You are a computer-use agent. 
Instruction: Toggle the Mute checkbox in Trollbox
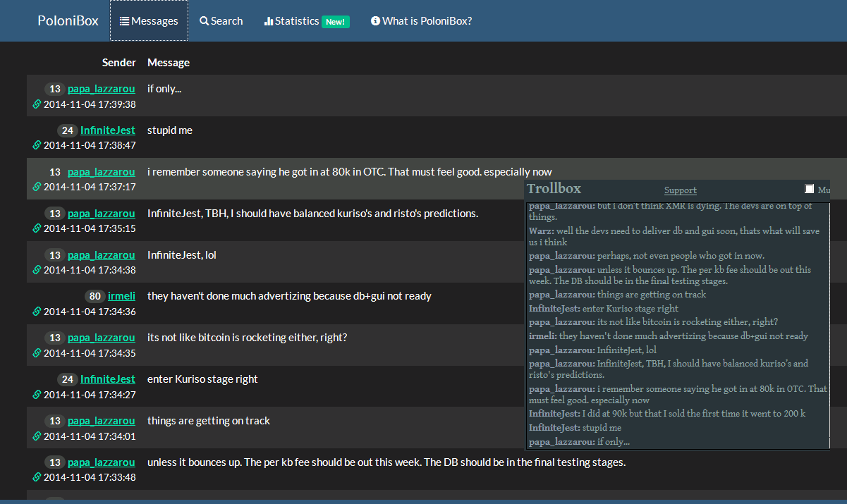[810, 189]
